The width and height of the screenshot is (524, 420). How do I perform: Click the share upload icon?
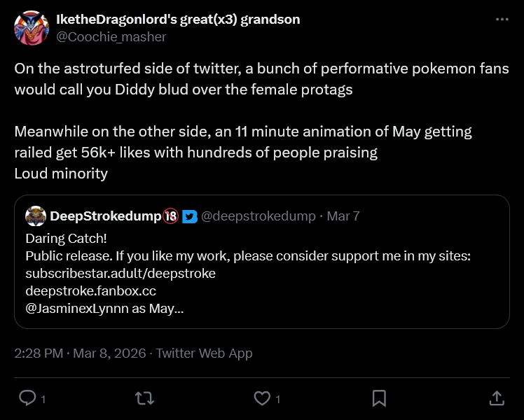coord(496,398)
